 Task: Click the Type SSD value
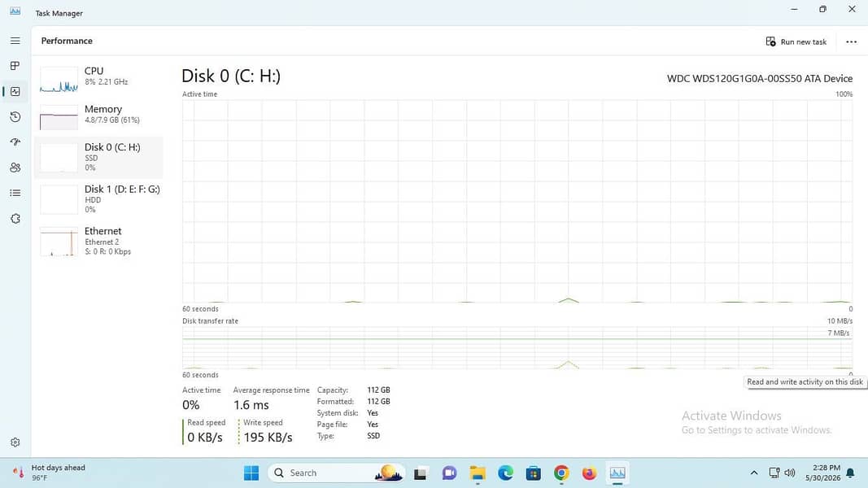[373, 436]
